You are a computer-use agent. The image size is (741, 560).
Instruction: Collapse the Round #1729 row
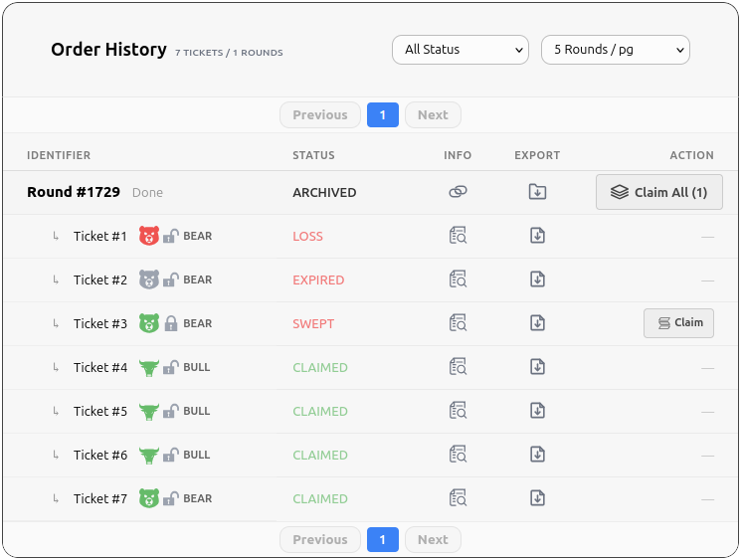click(74, 192)
